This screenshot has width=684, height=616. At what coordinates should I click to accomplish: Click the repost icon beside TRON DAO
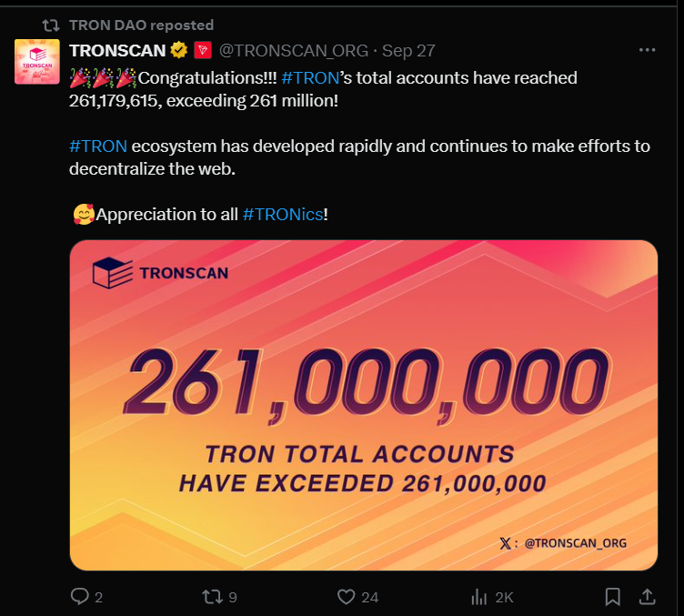pyautogui.click(x=51, y=25)
